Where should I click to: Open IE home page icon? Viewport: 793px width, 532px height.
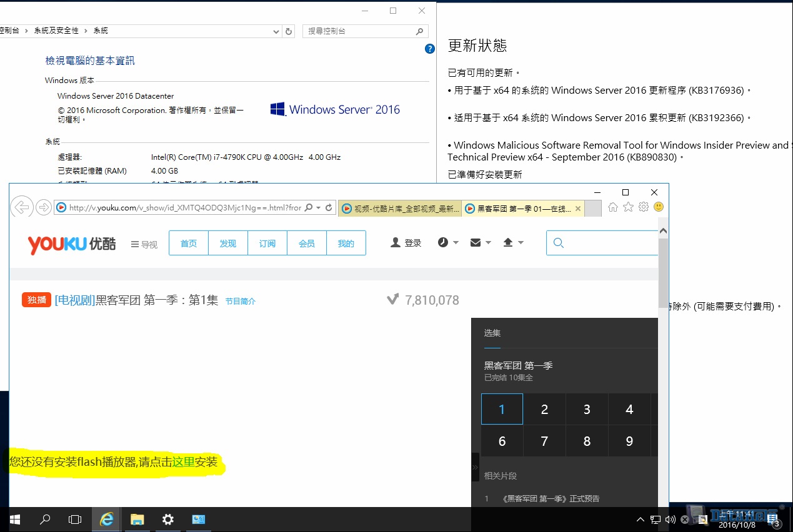(613, 207)
